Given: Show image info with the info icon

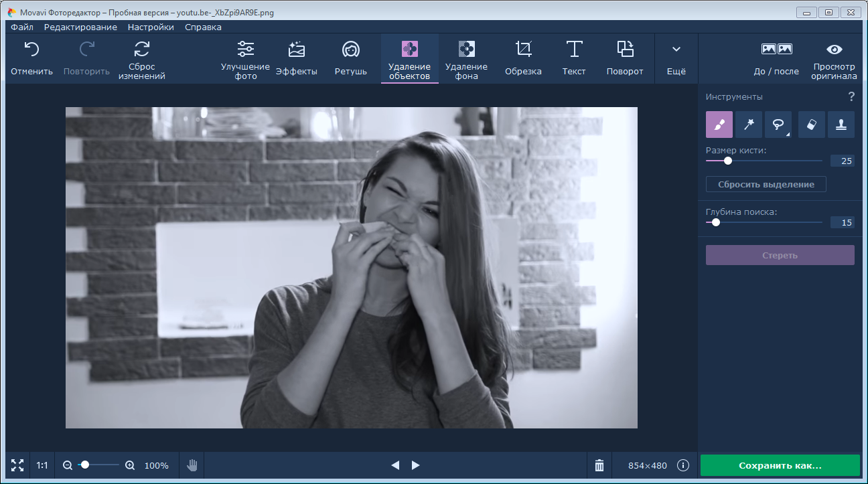Looking at the screenshot, I should (x=683, y=465).
